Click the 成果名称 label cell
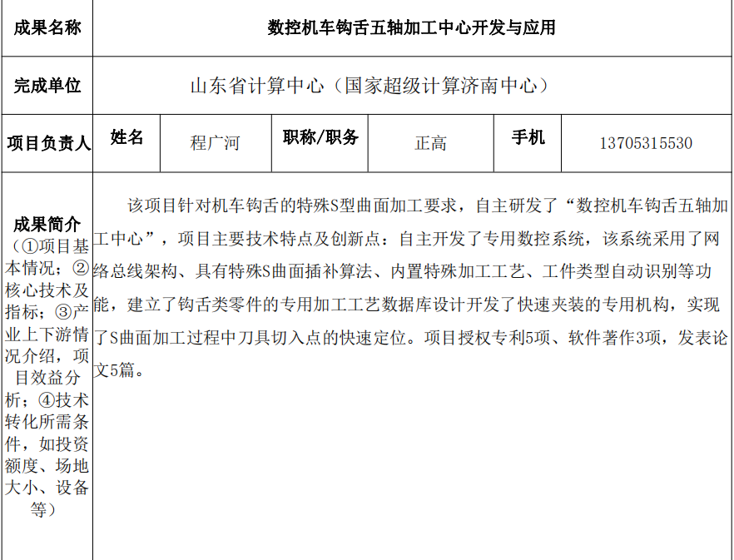The image size is (734, 560). [47, 27]
